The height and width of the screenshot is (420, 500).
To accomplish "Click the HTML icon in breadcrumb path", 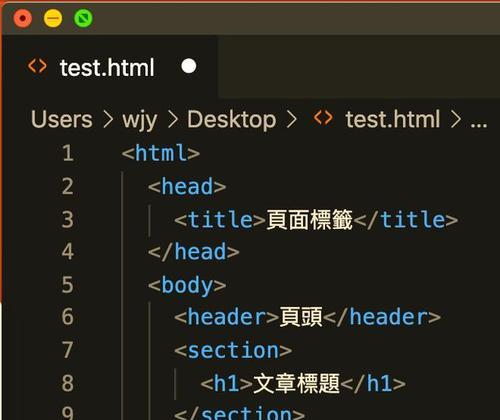I will (x=323, y=118).
